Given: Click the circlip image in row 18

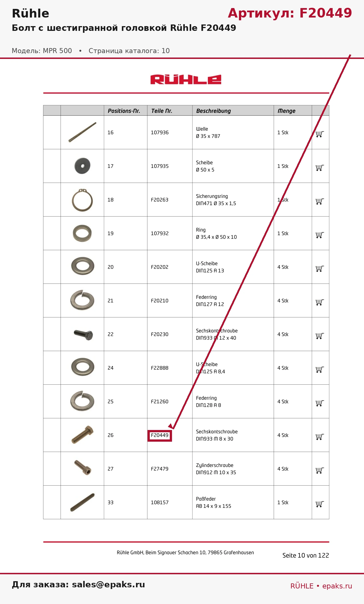Looking at the screenshot, I should click(82, 200).
